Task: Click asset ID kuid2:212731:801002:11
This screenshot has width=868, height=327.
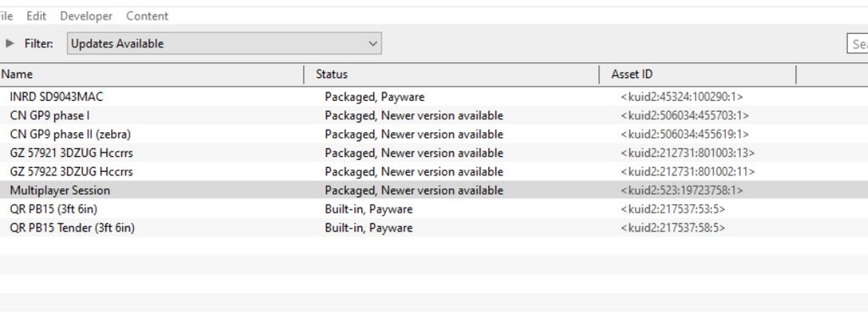Action: (687, 171)
